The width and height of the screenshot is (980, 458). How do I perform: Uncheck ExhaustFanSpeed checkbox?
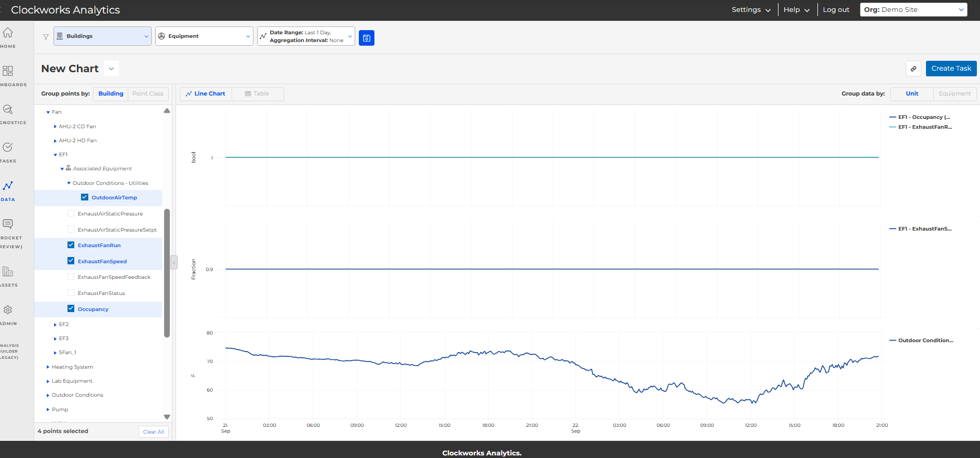(71, 261)
